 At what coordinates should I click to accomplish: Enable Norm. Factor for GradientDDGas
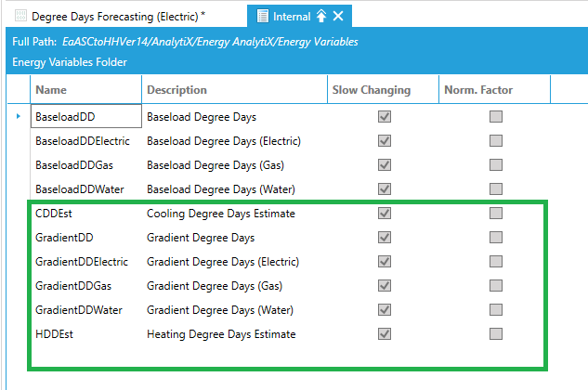pos(496,286)
